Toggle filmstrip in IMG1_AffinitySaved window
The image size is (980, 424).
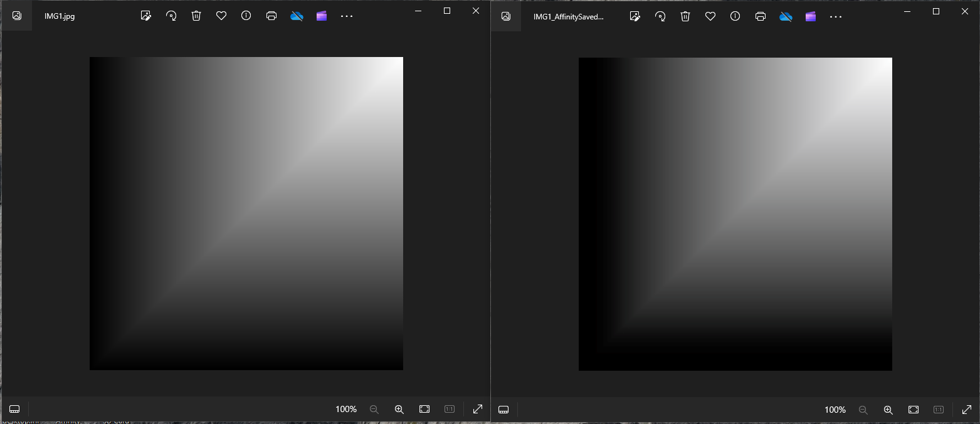click(x=503, y=410)
